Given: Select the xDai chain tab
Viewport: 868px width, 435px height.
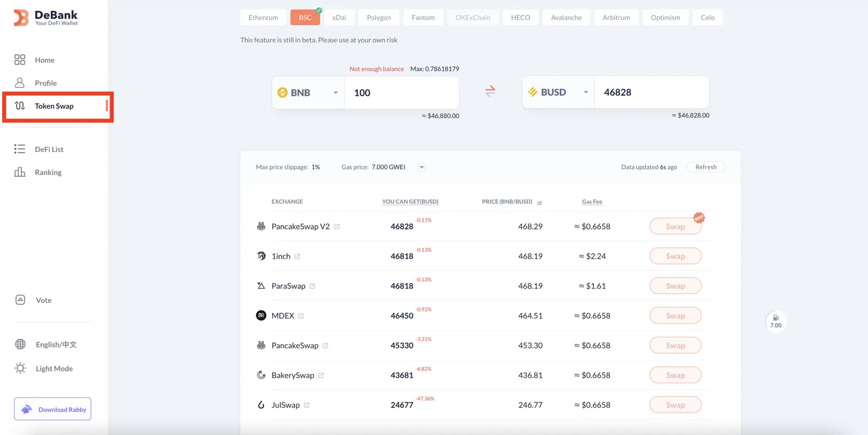Looking at the screenshot, I should point(339,17).
